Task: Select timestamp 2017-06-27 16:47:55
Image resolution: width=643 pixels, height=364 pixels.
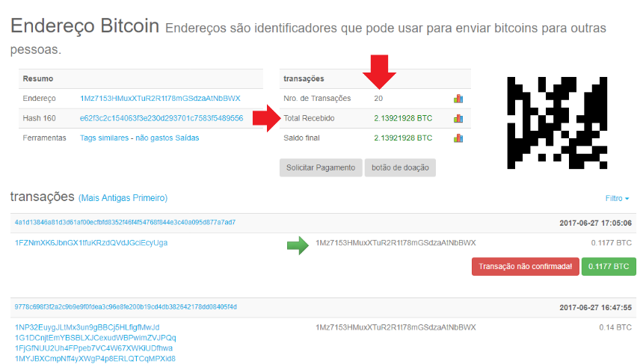Action: (x=595, y=307)
